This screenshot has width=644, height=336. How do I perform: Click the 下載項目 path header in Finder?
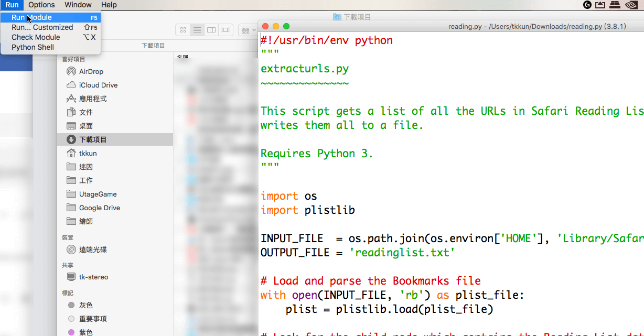[153, 46]
